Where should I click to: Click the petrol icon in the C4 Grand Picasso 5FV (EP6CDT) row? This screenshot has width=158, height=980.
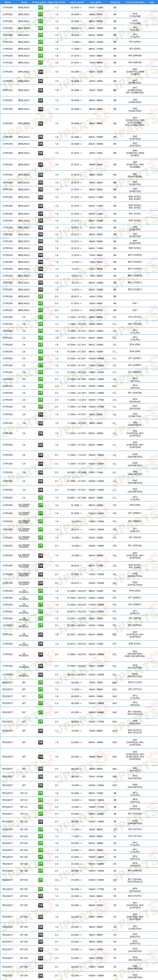click(41, 530)
